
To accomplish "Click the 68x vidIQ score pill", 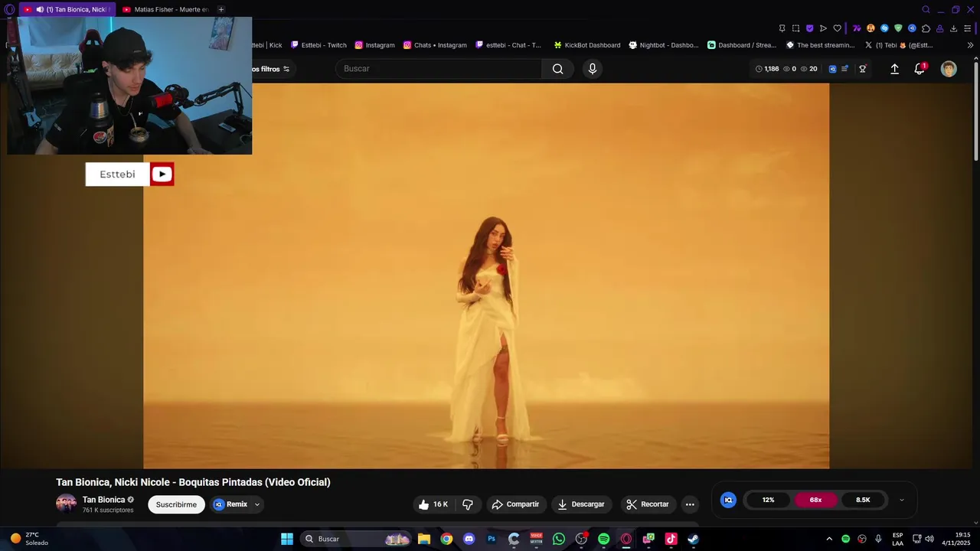I will 815,500.
